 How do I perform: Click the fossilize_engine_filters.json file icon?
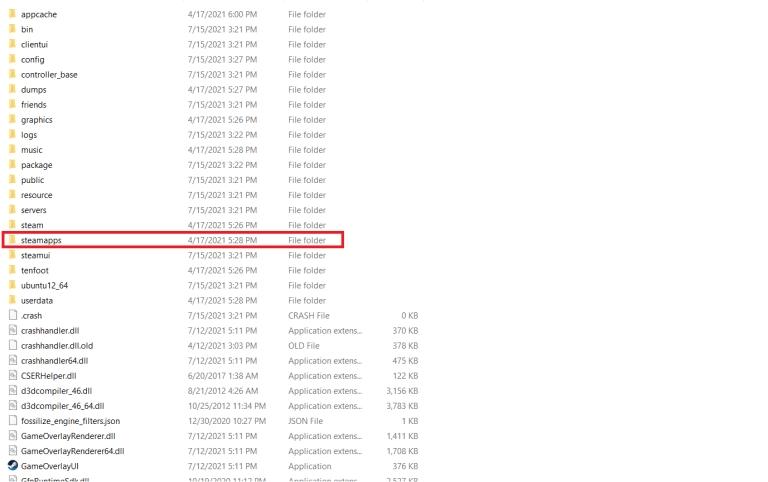point(13,421)
